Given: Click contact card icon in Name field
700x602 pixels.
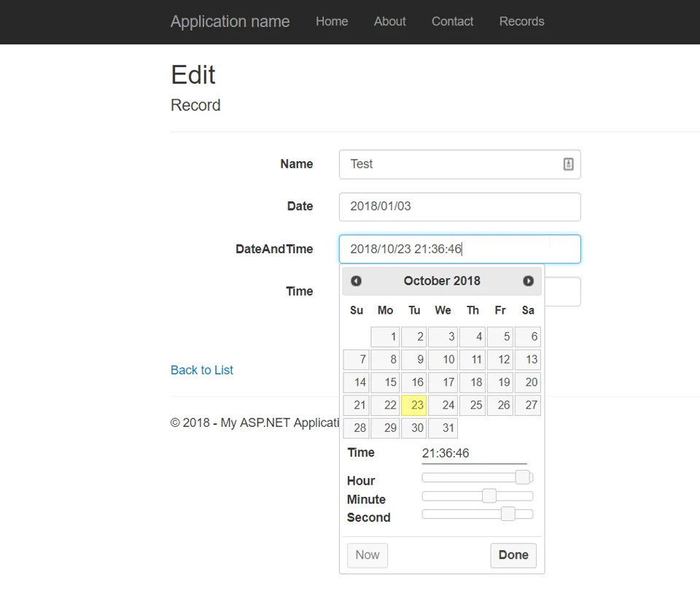Looking at the screenshot, I should click(568, 164).
